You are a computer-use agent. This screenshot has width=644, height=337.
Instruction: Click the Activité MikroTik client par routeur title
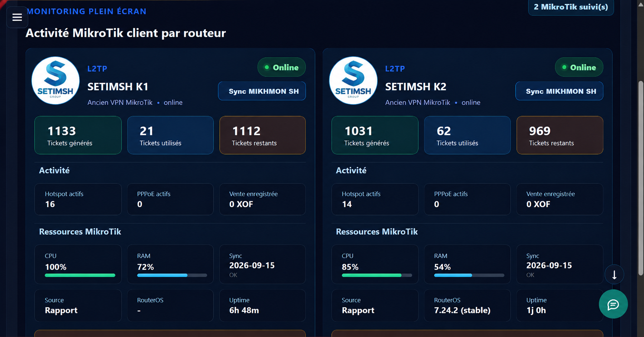click(x=126, y=33)
